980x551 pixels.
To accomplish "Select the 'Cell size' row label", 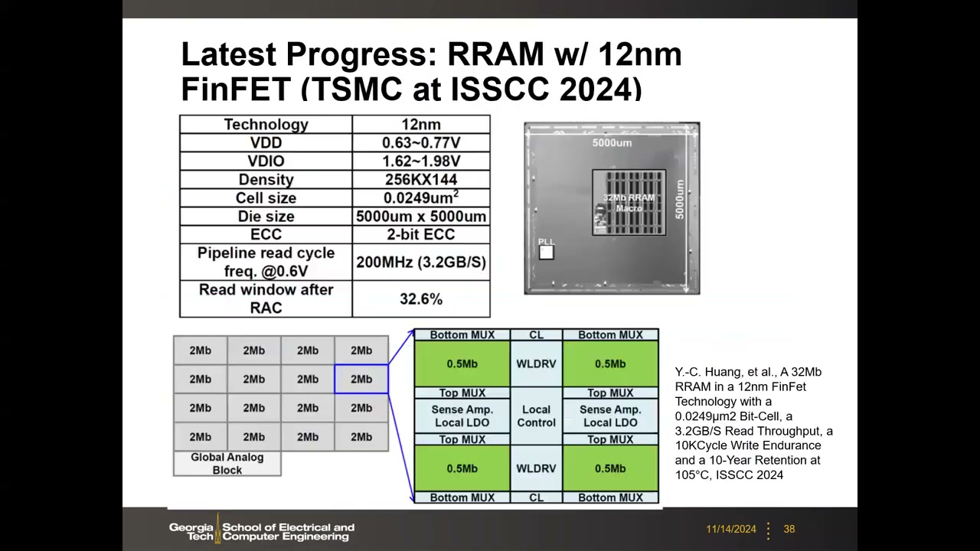I will click(266, 198).
